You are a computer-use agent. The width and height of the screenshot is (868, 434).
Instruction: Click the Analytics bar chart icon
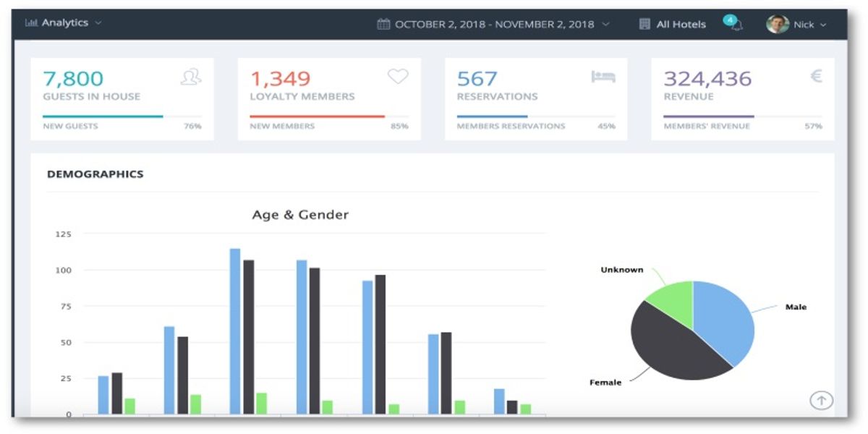click(x=30, y=22)
